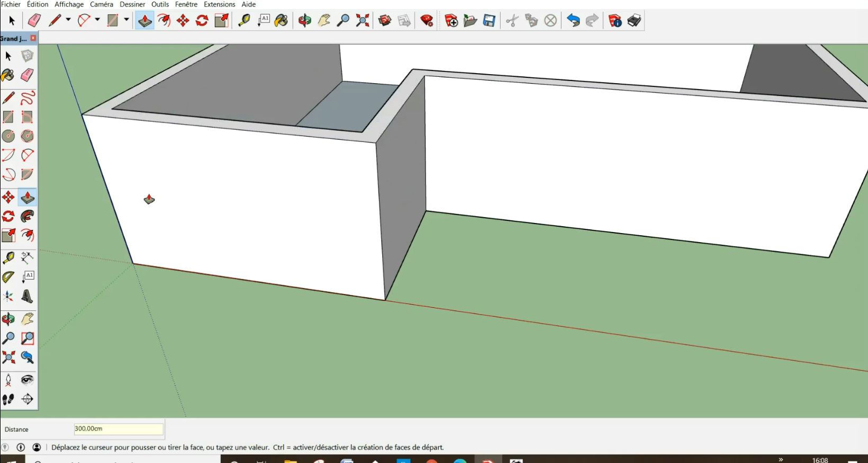The width and height of the screenshot is (868, 463).
Task: Expand the line tool dropdown arrow
Action: (68, 20)
